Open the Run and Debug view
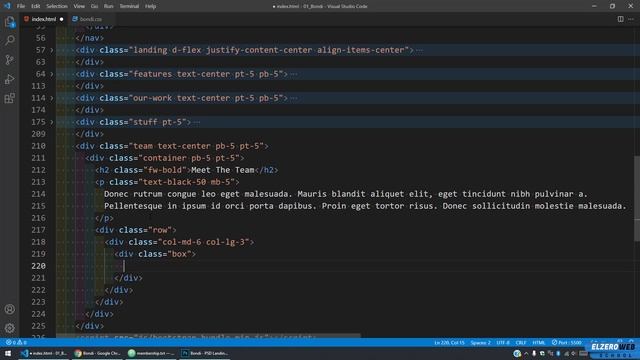Viewport: 640px width, 360px height. click(x=9, y=79)
